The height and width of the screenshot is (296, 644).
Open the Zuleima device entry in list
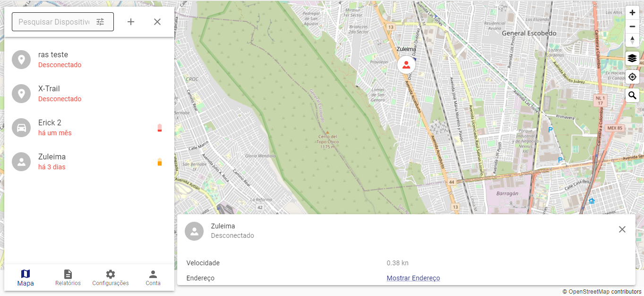[89, 162]
